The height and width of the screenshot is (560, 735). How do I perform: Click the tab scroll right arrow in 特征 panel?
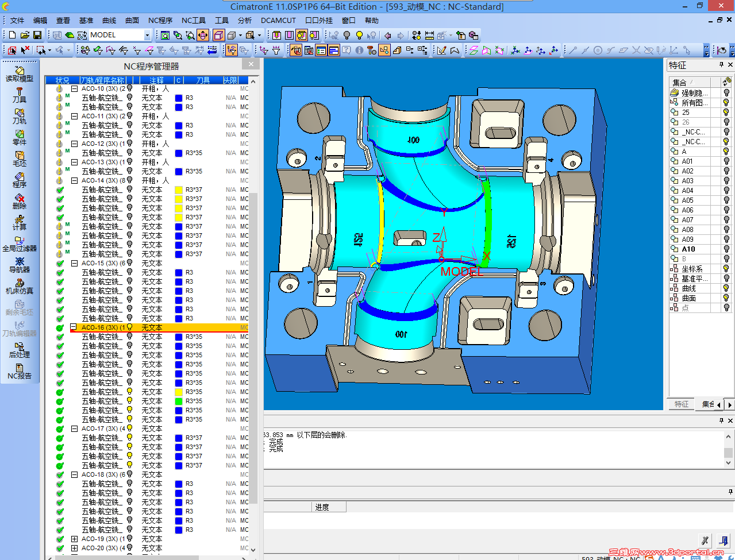click(x=730, y=405)
